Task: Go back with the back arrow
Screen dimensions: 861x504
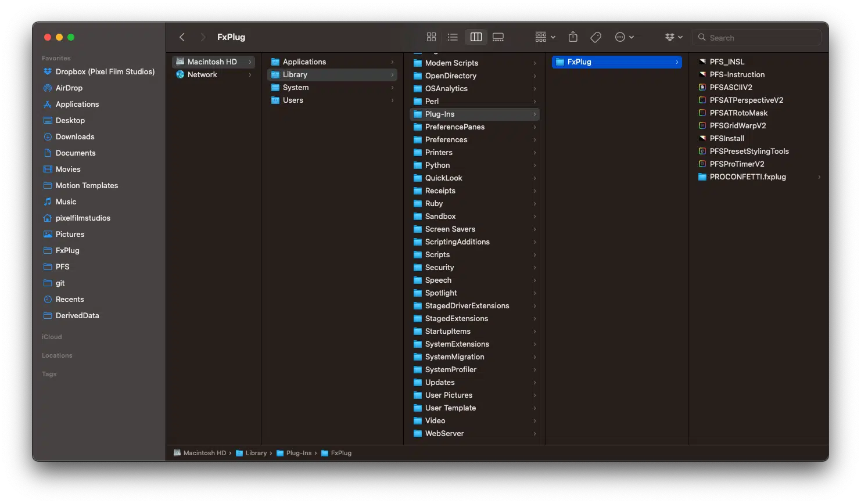Action: (182, 37)
